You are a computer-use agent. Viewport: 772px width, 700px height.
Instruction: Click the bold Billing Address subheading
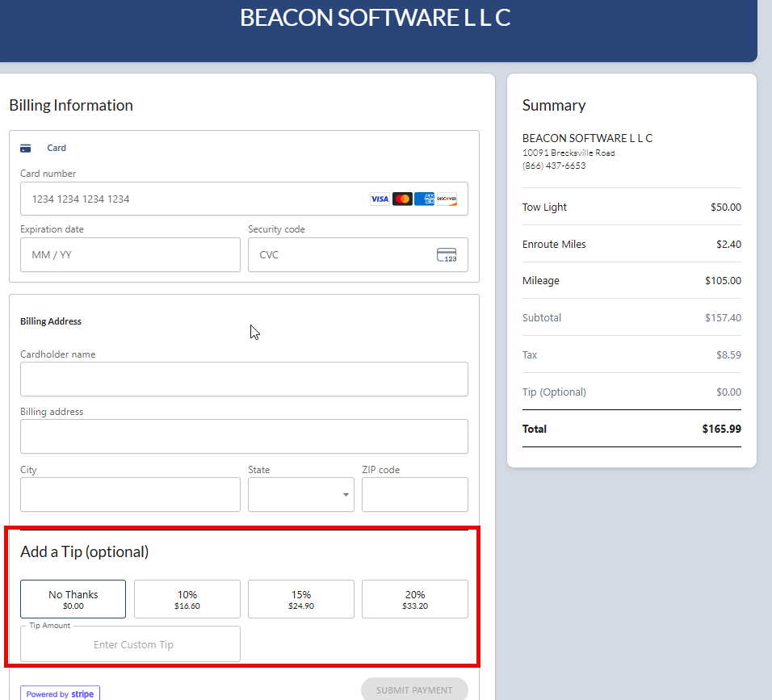51,321
